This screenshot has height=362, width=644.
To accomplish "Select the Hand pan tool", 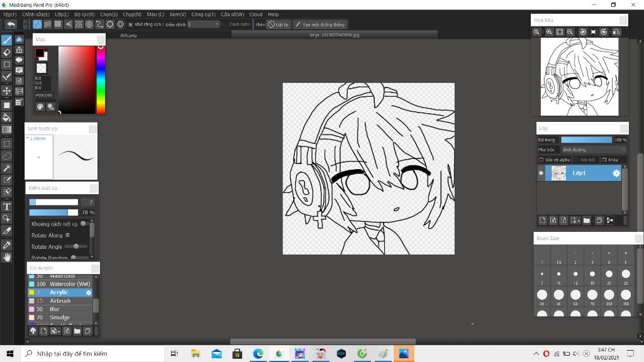I will pos(7,257).
